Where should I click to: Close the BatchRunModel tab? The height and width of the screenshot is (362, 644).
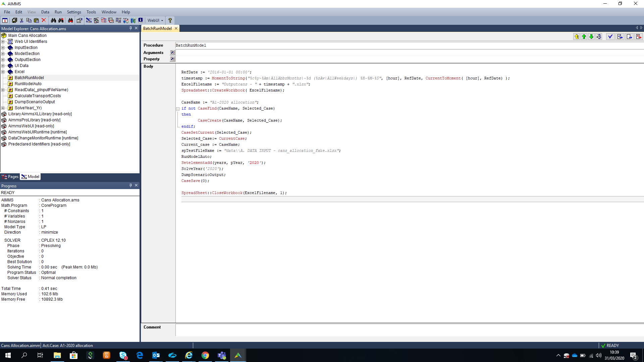coord(176,28)
